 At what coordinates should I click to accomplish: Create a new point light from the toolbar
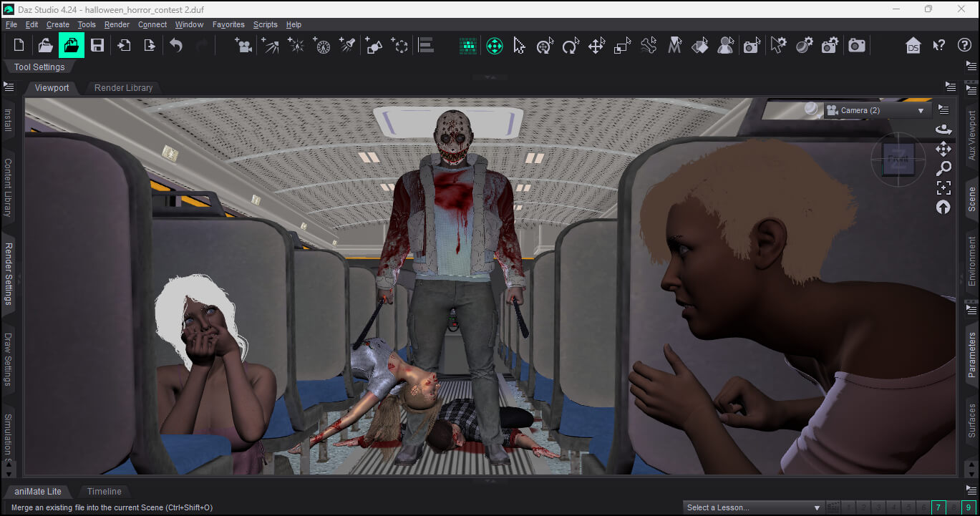296,46
